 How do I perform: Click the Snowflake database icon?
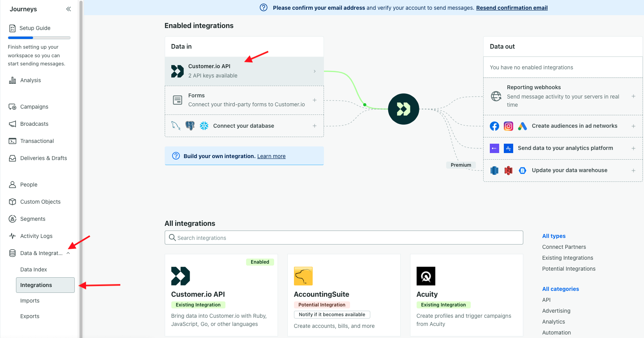click(x=204, y=126)
